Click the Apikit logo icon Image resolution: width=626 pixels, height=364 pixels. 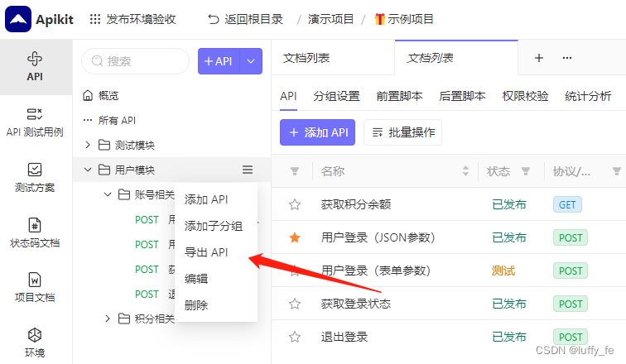pos(18,19)
